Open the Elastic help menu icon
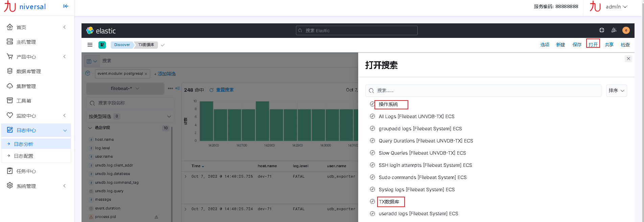This screenshot has width=644, height=222. coord(602,30)
